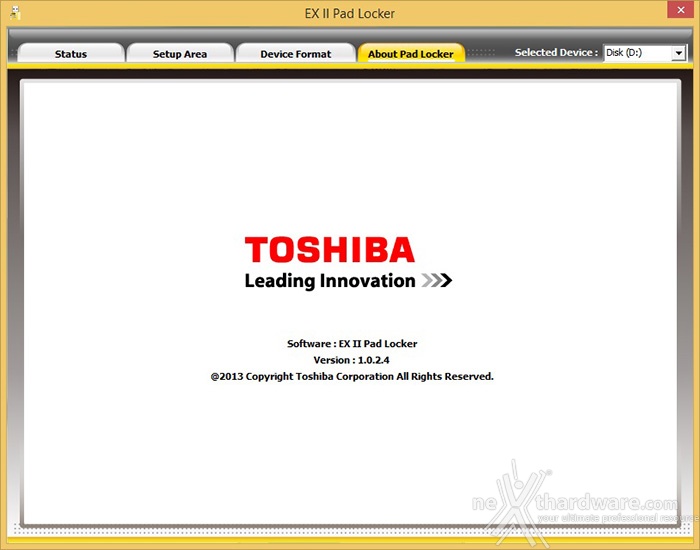Click the text 'Version : 1.0.2.4'

[x=351, y=360]
